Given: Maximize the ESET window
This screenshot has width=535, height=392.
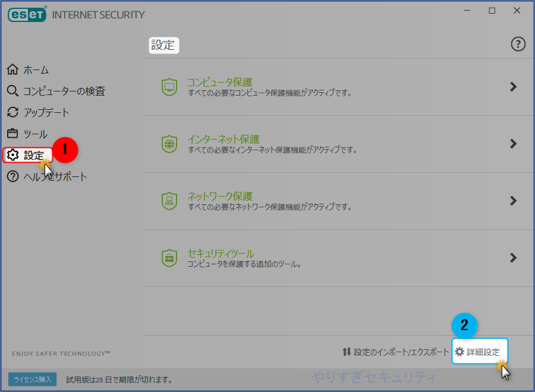Looking at the screenshot, I should (x=492, y=11).
